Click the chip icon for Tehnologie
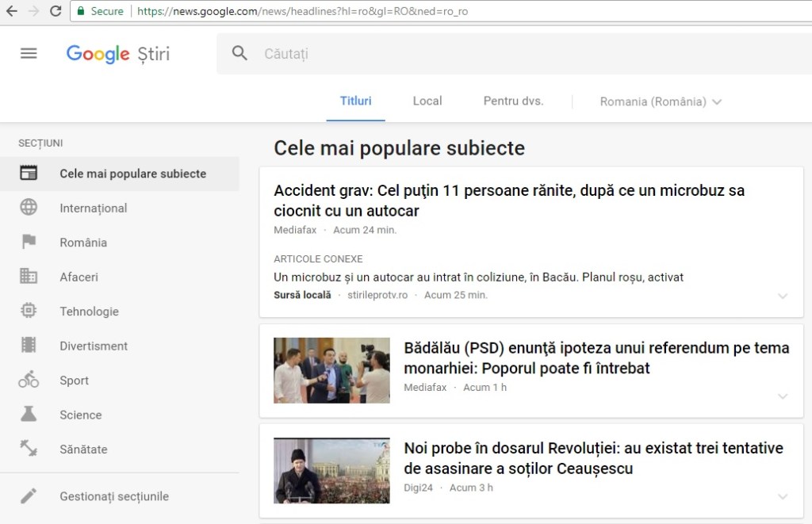Image resolution: width=812 pixels, height=524 pixels. [29, 311]
